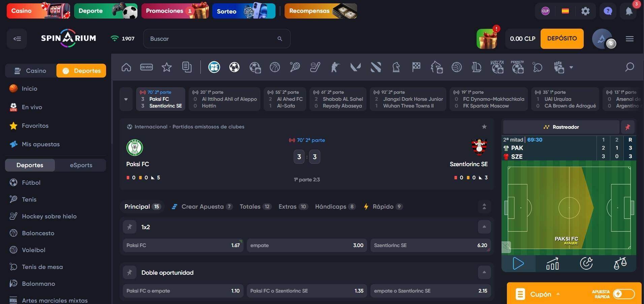Viewport: 644px width, 304px height.
Task: Select the table tennis paddle icon
Action: (538, 67)
